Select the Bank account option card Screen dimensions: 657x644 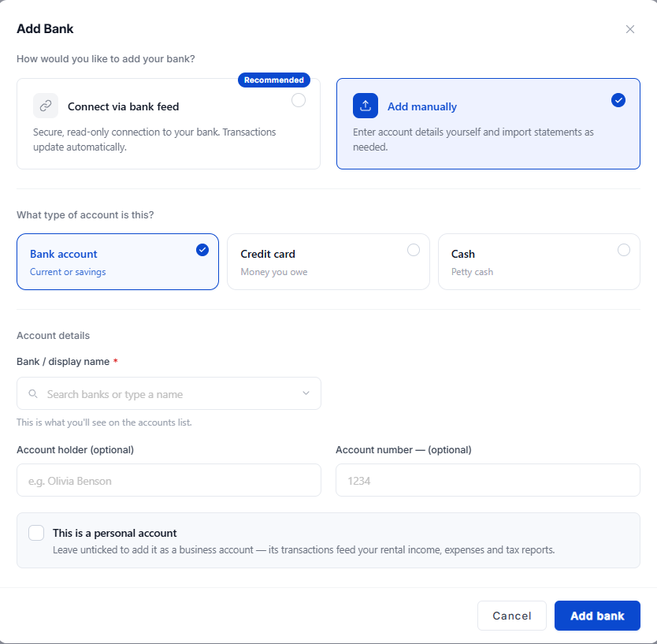pyautogui.click(x=117, y=262)
